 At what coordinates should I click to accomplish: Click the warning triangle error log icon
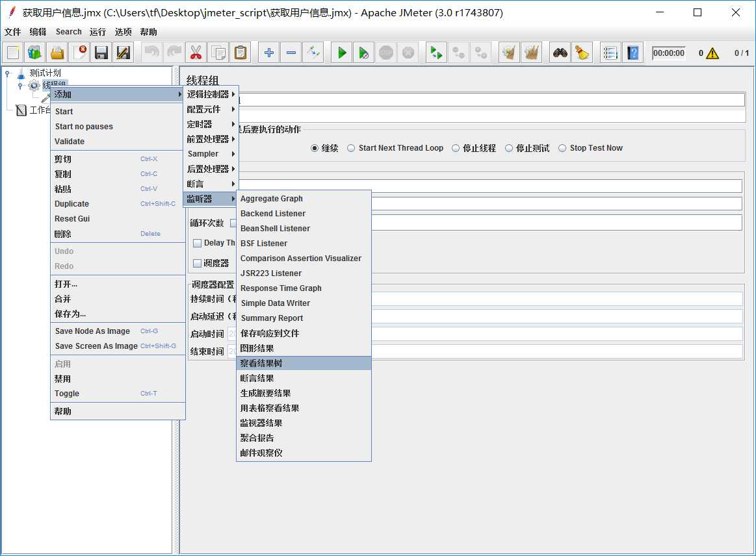tap(712, 53)
